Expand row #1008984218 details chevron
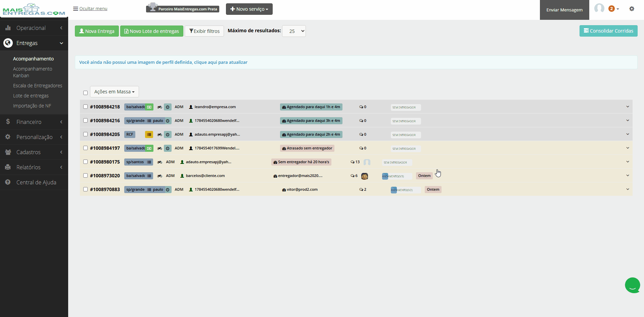 628,107
